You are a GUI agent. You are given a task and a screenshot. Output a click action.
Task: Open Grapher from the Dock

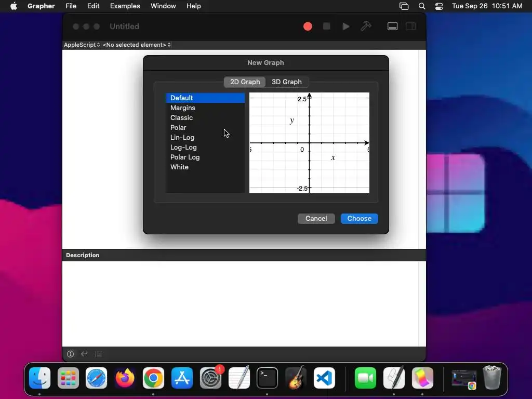[422, 378]
